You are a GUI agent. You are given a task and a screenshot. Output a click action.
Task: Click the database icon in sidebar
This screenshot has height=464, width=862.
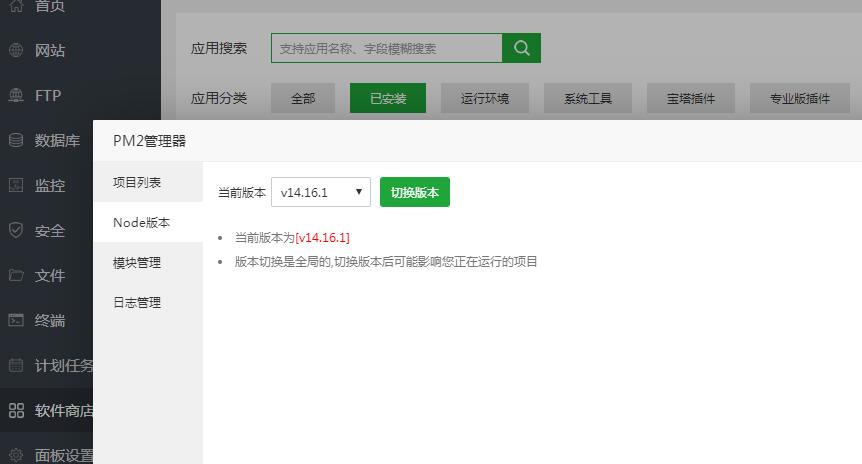coord(16,141)
